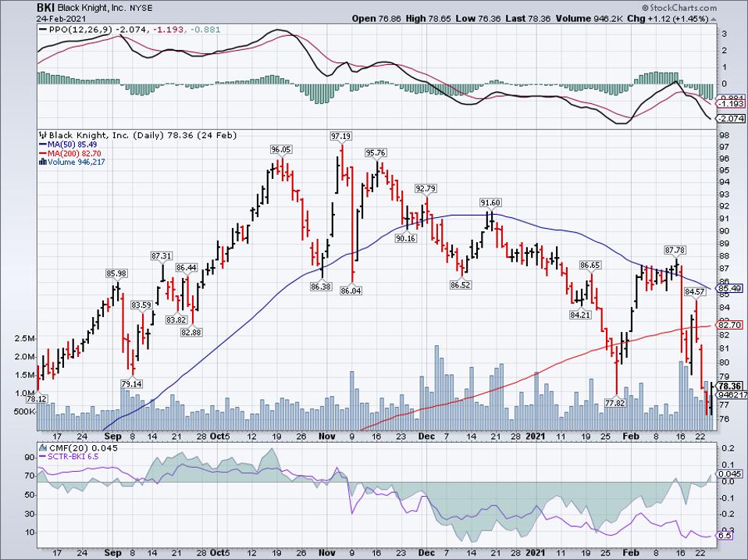The height and width of the screenshot is (560, 748).
Task: Click the 85.98 price label
Action: 116,273
